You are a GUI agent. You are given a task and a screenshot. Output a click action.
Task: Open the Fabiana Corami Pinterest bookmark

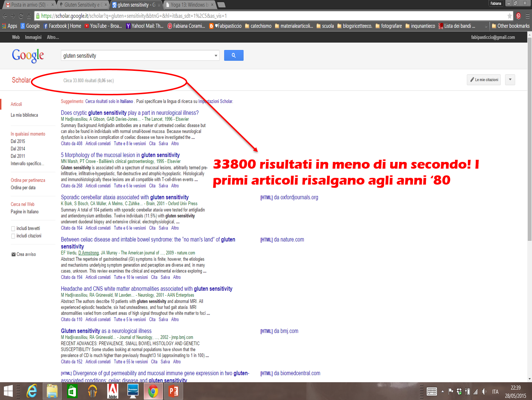point(186,26)
